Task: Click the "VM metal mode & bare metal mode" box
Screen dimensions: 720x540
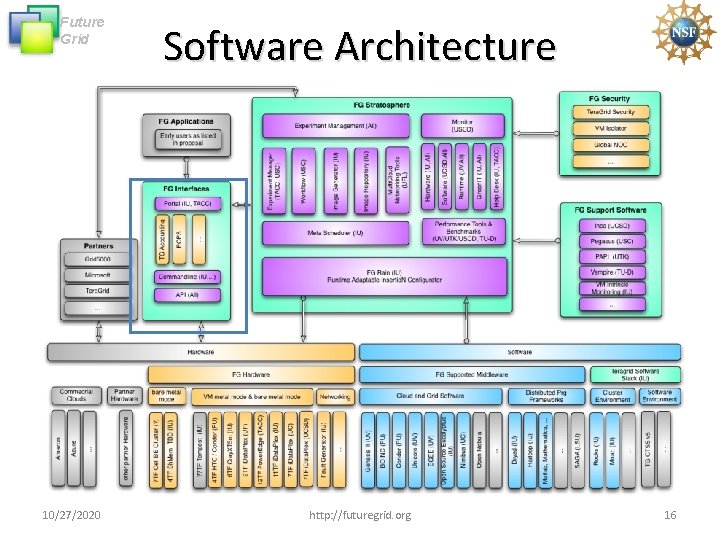Action: click(252, 397)
